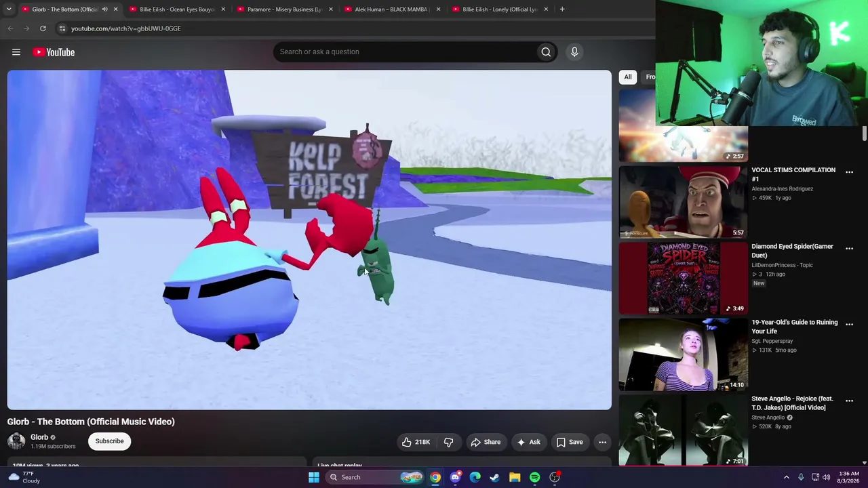Open options menu for Diamond Eyed Spider

(849, 249)
